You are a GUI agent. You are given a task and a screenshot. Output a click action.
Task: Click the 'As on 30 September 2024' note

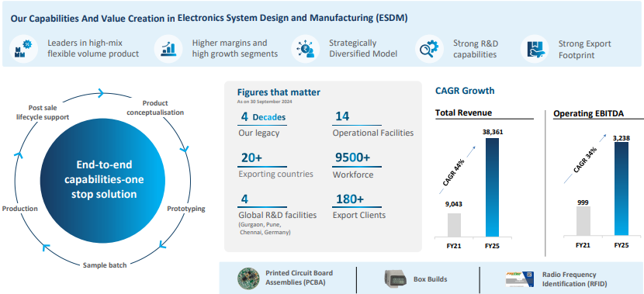[265, 102]
